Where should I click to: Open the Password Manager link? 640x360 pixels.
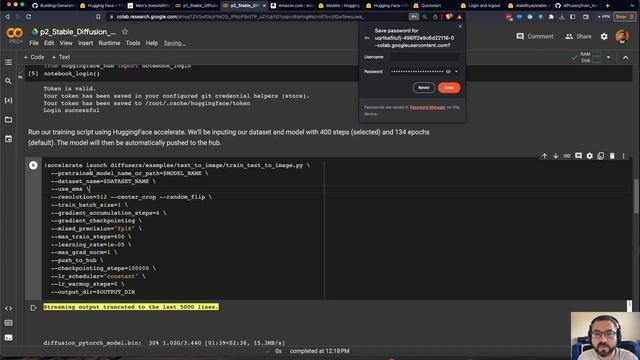coord(427,107)
